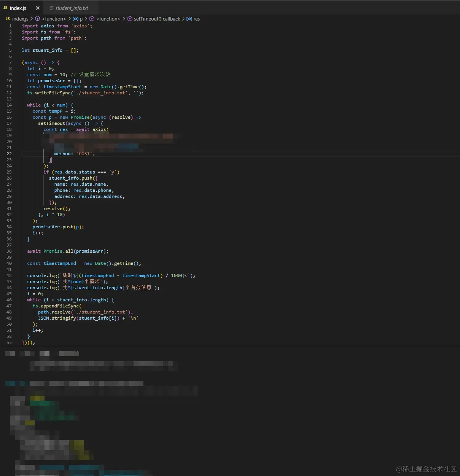Click 'res.data.phone' on line 28
Screen dimensions: 460x476
pyautogui.click(x=92, y=190)
